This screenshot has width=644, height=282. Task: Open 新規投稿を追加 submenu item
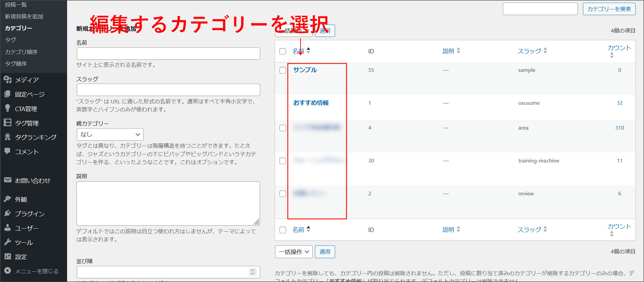[x=24, y=16]
